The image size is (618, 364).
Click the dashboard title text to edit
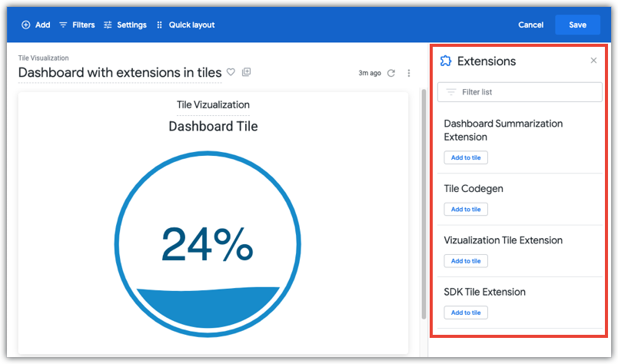[119, 72]
